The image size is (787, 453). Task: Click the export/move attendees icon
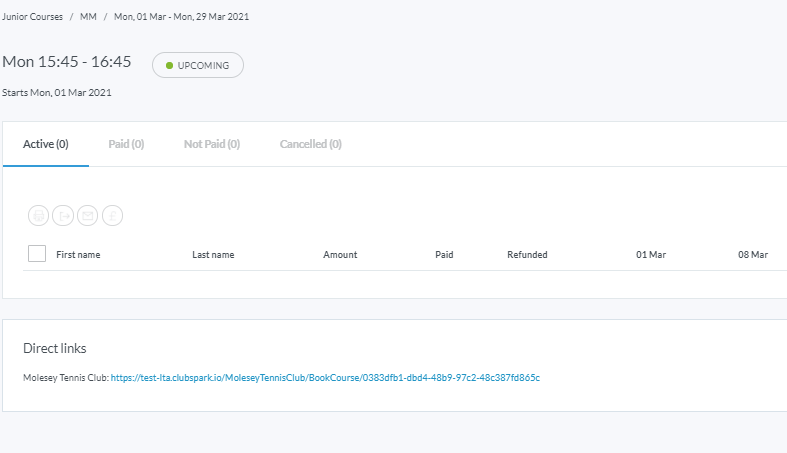[63, 215]
